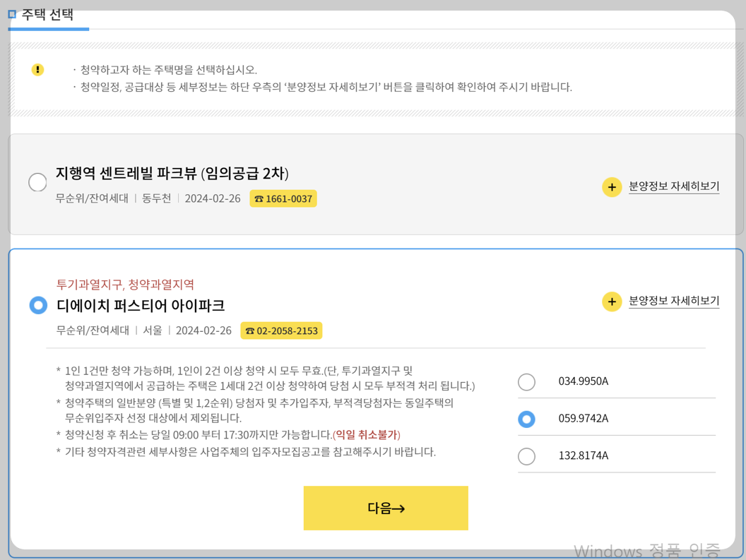Click the 132.8174A type label
The image size is (746, 560).
point(584,455)
